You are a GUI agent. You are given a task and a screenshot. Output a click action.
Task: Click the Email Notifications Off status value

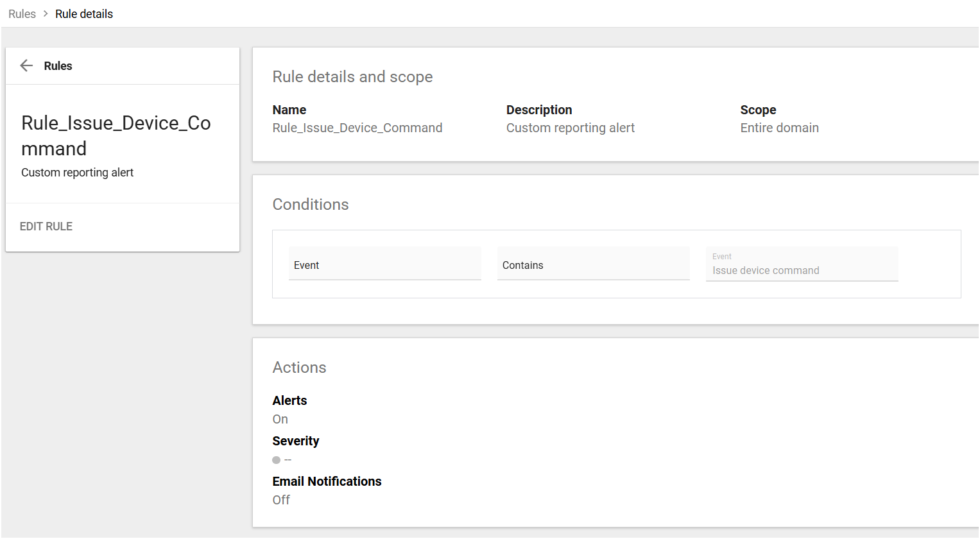(x=281, y=500)
